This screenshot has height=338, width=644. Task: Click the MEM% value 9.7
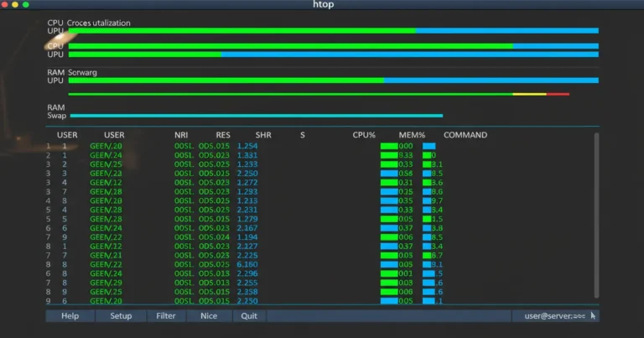click(x=437, y=200)
